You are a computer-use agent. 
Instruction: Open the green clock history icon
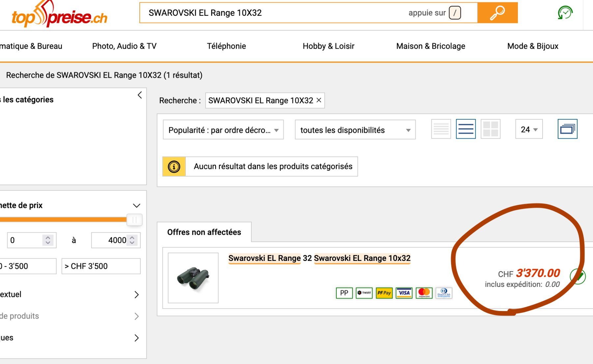point(565,13)
